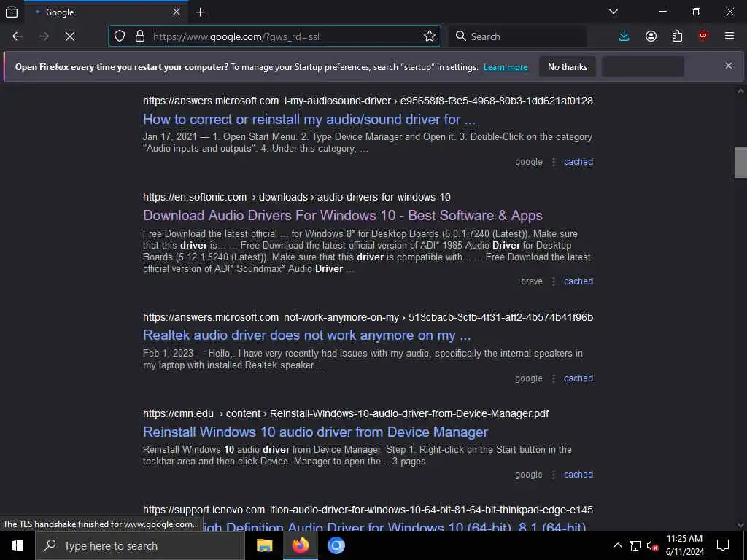747x560 pixels.
Task: Open the Downloads panel
Action: pyautogui.click(x=624, y=36)
